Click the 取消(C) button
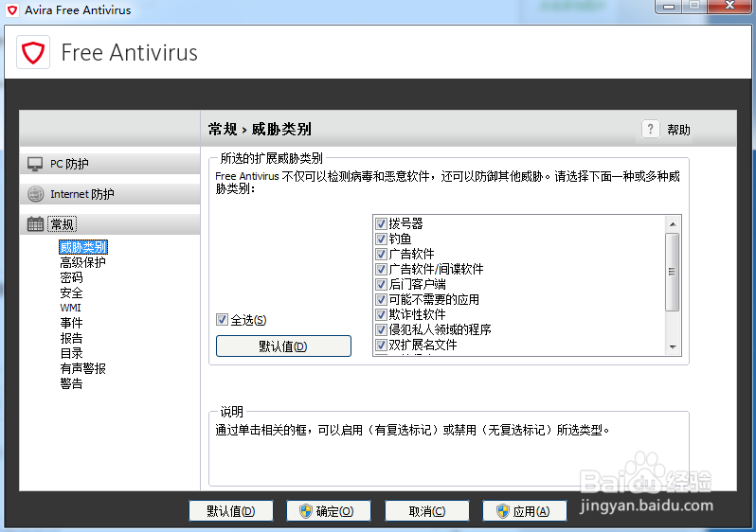 427,511
